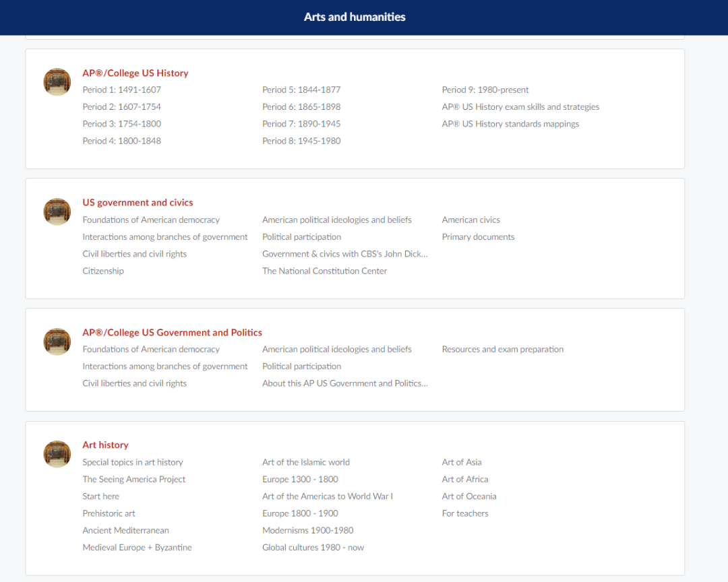Open Art of the Islamic world
Image resolution: width=728 pixels, height=582 pixels.
click(306, 462)
